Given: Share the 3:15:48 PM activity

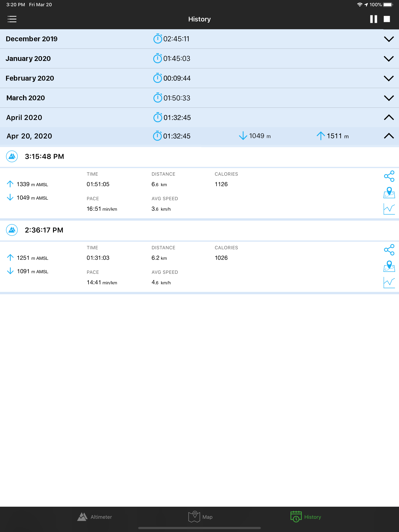Looking at the screenshot, I should [389, 176].
